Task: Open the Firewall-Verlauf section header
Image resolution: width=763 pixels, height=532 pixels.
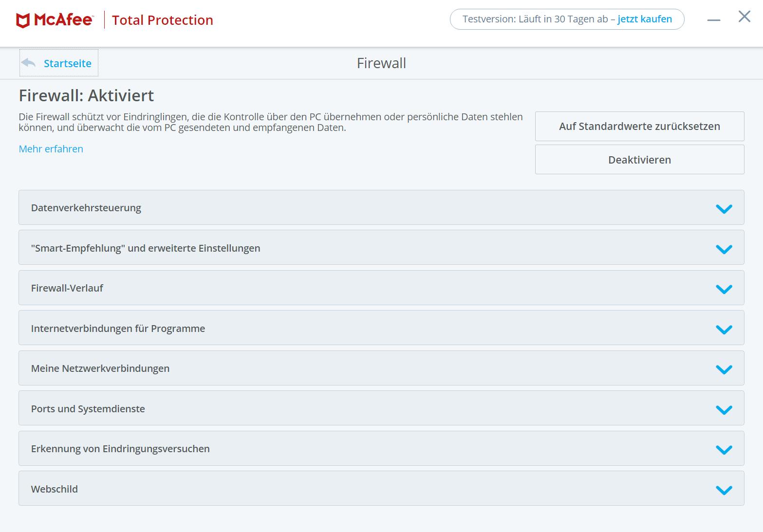Action: [381, 288]
